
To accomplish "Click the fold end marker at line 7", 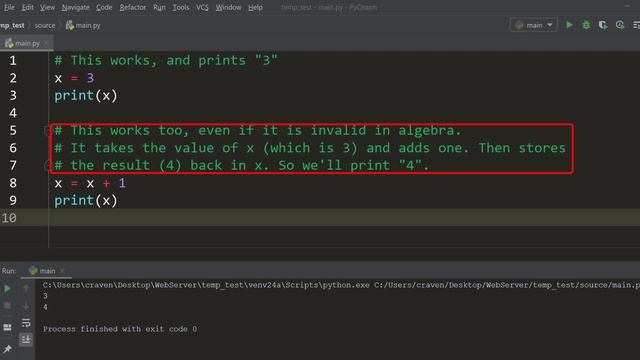I will point(47,165).
